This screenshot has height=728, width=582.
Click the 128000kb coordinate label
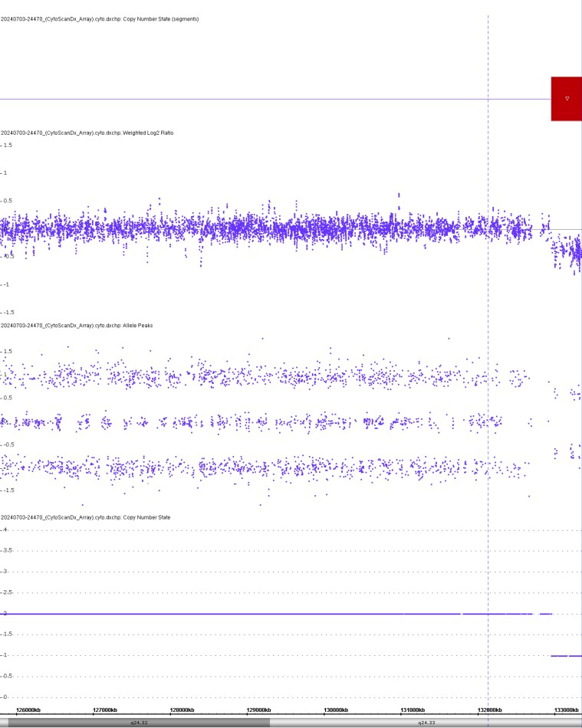tap(182, 710)
